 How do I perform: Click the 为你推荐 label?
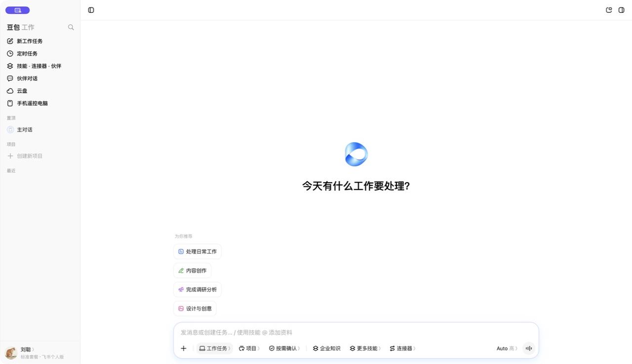click(x=183, y=236)
